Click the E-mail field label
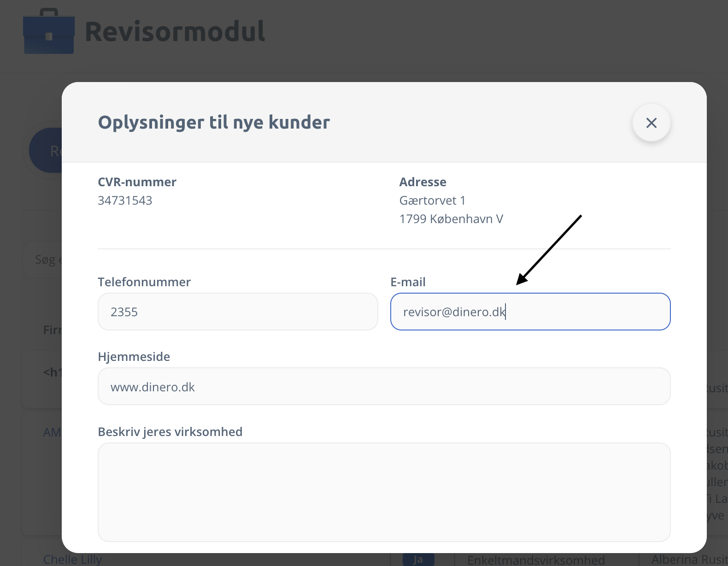This screenshot has width=728, height=566. [x=408, y=282]
